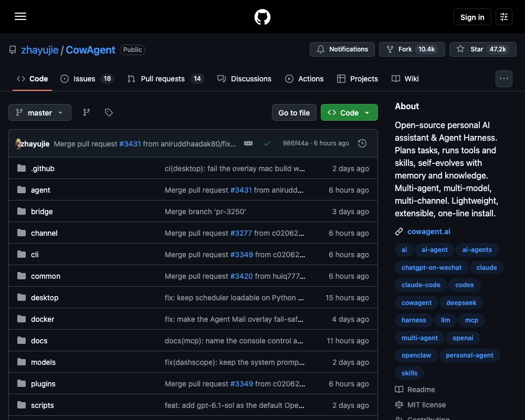Open the Actions tab

pyautogui.click(x=304, y=79)
